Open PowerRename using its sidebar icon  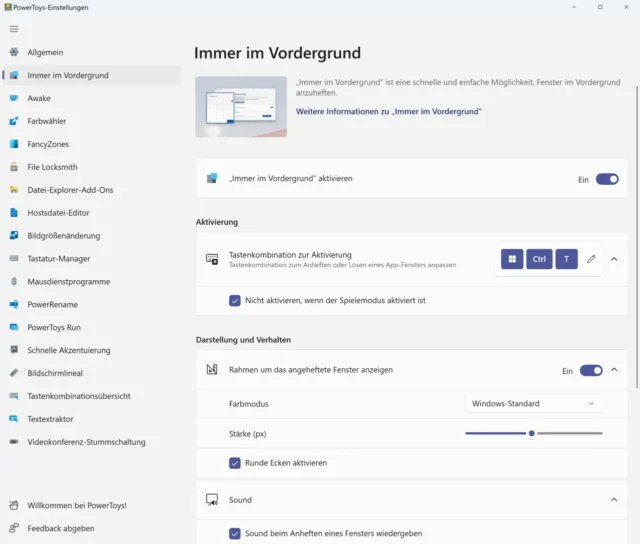[x=15, y=304]
